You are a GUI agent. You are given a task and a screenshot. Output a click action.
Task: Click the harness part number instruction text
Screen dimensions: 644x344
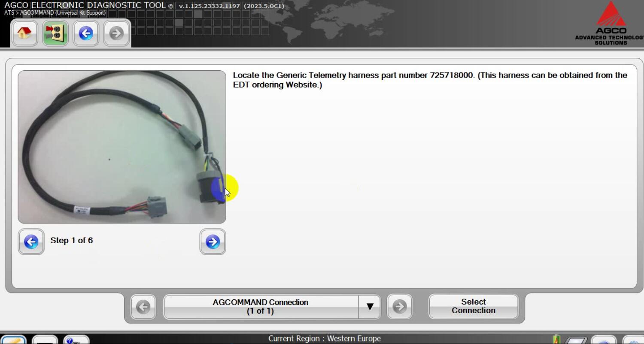tap(430, 80)
